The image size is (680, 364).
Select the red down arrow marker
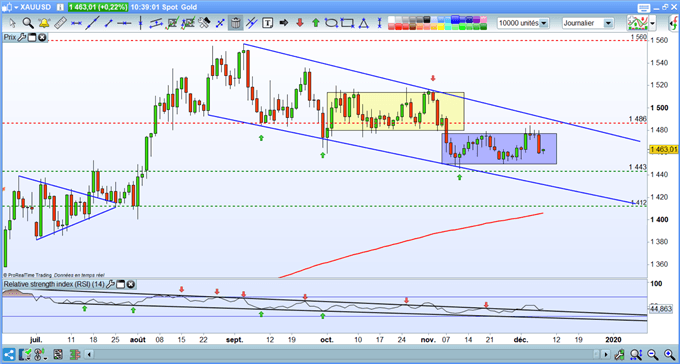[300, 23]
